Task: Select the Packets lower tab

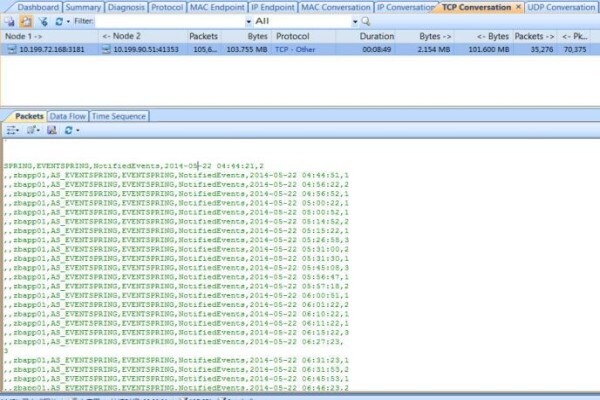Action: click(x=29, y=116)
